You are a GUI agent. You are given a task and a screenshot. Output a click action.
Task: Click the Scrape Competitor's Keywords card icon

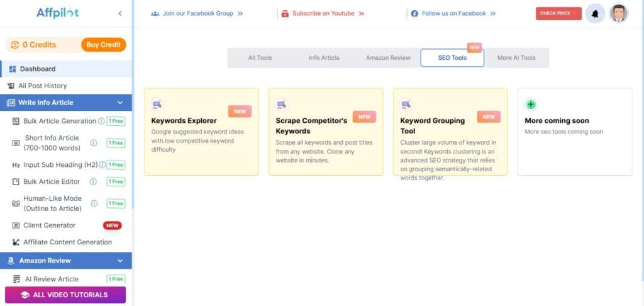point(281,105)
